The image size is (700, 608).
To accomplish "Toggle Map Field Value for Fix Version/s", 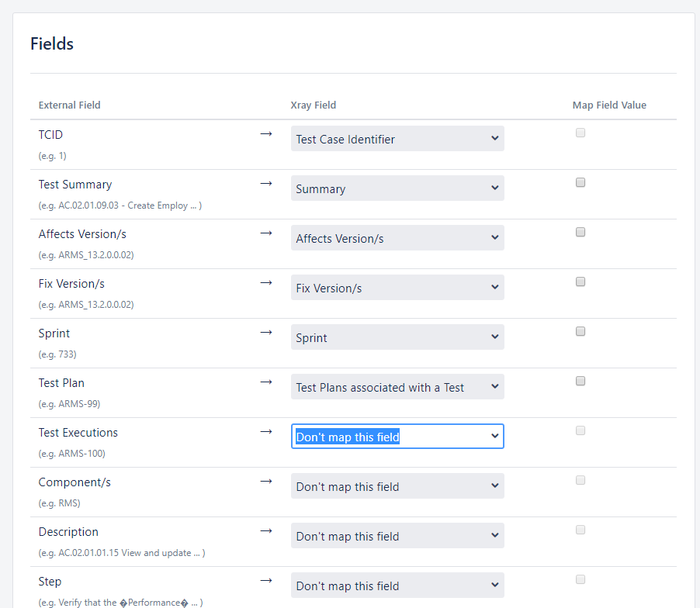I will point(580,282).
